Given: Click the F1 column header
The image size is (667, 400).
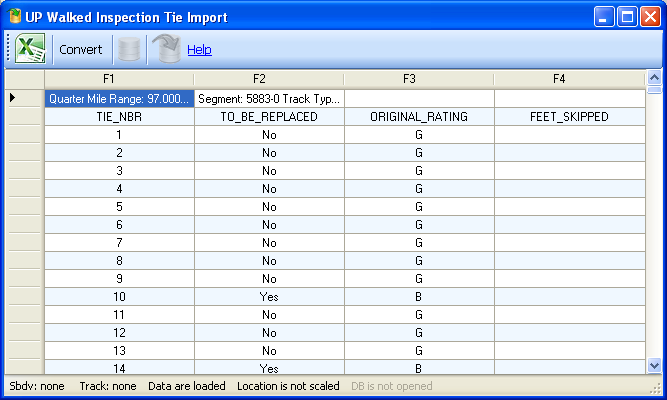Looking at the screenshot, I should 119,78.
